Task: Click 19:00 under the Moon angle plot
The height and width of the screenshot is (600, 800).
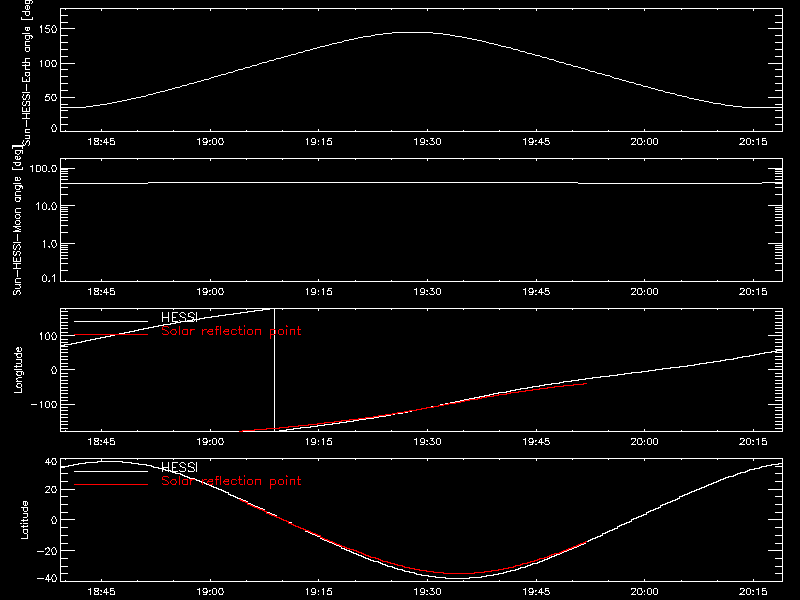Action: pyautogui.click(x=210, y=292)
